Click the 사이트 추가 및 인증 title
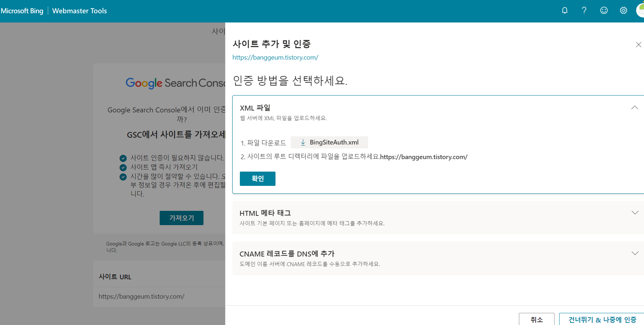 (272, 44)
